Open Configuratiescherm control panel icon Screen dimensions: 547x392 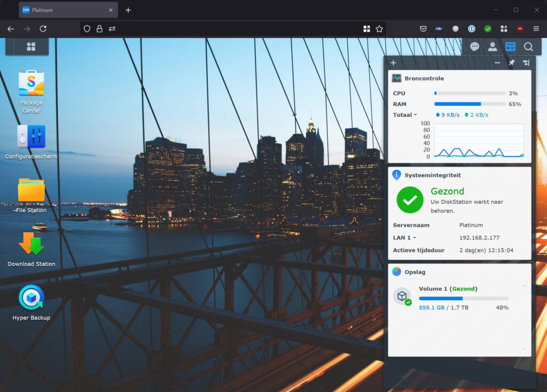(x=31, y=137)
